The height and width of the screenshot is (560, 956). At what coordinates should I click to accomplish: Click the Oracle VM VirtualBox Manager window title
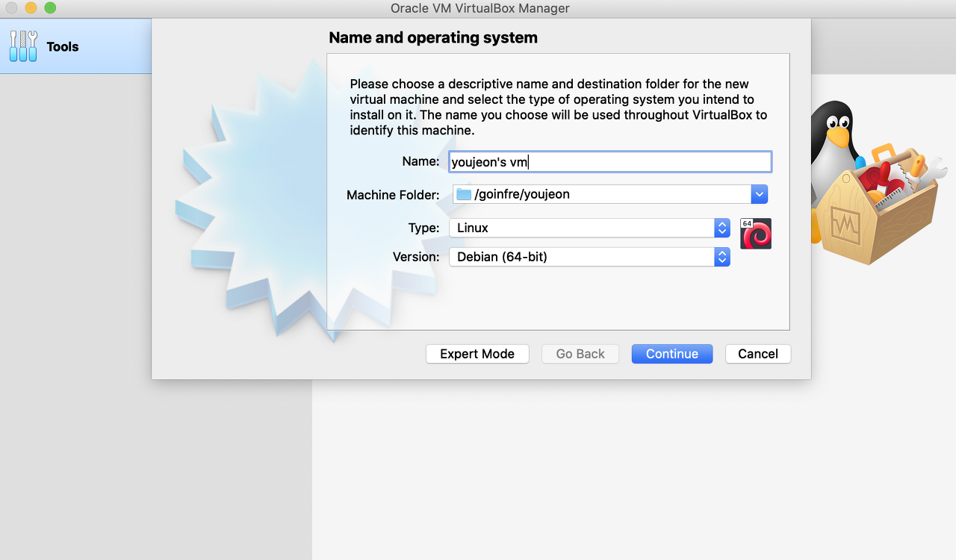(480, 8)
